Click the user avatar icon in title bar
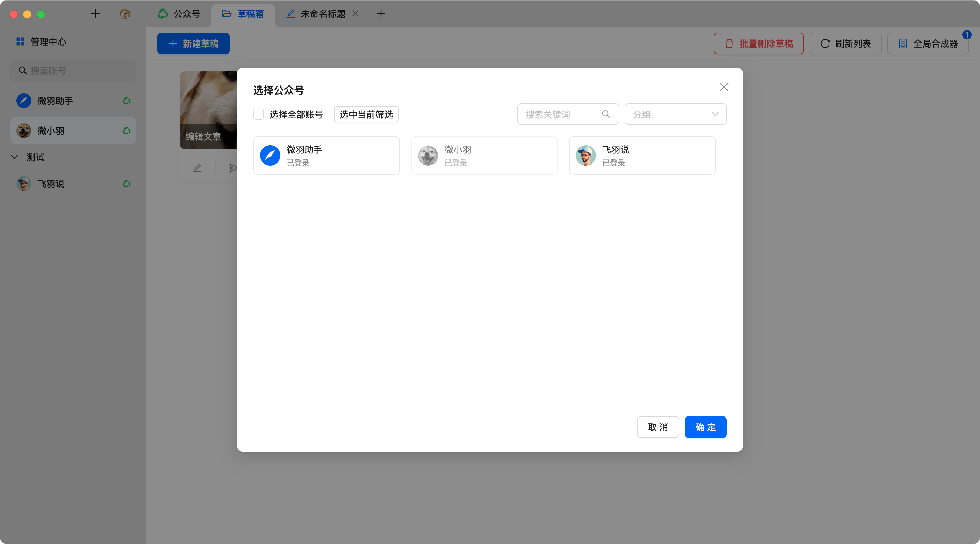The height and width of the screenshot is (544, 980). point(125,14)
